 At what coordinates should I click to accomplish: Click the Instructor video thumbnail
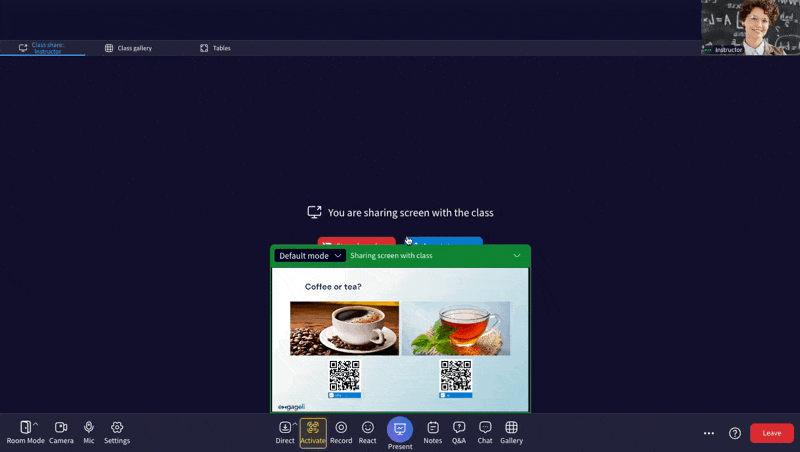point(750,28)
